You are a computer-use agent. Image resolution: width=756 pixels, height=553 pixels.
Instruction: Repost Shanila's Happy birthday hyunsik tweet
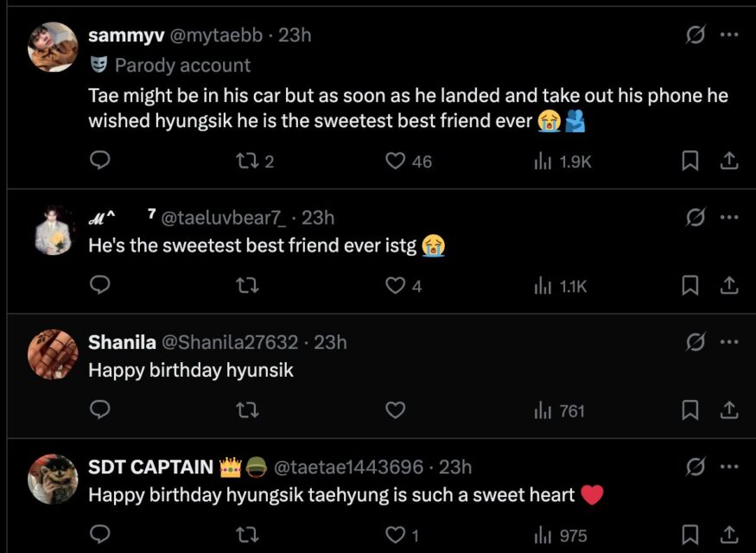[x=247, y=410]
